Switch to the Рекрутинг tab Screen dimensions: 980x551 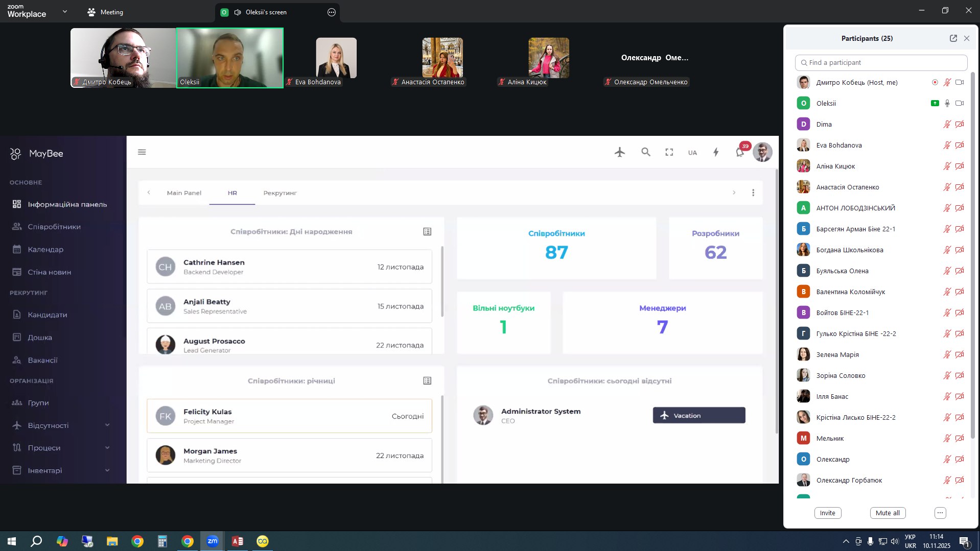coord(279,193)
